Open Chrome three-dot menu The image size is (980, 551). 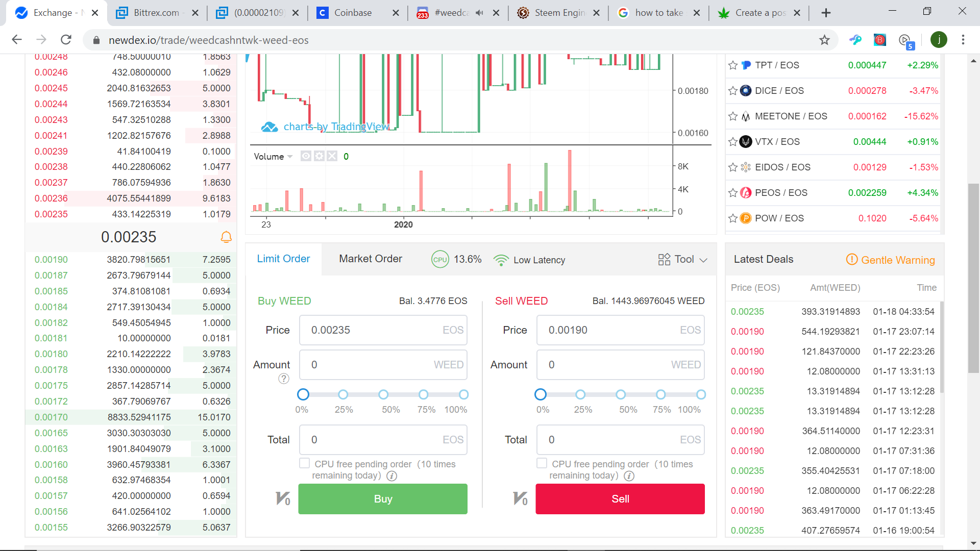coord(963,40)
